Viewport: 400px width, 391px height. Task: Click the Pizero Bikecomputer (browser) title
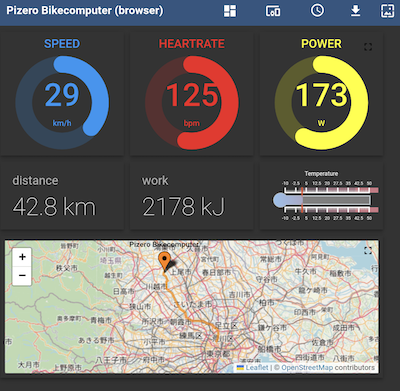[85, 10]
